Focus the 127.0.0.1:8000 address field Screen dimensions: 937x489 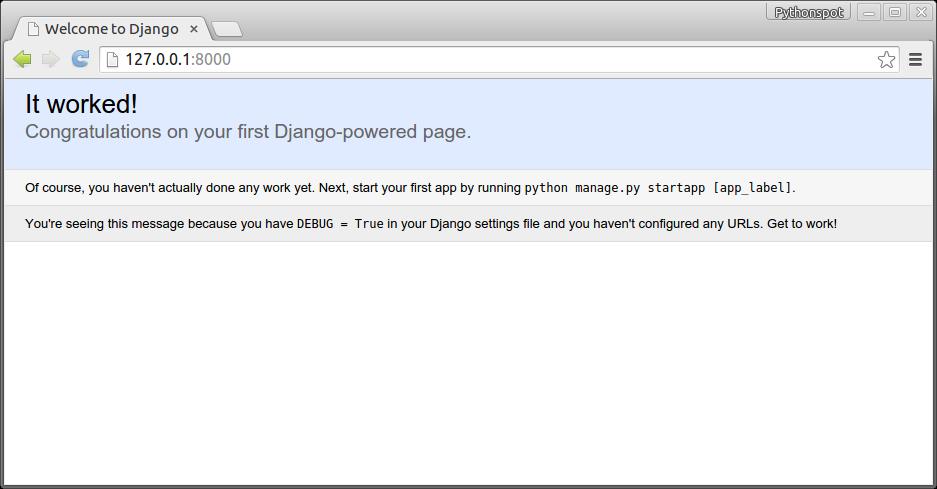coord(499,59)
